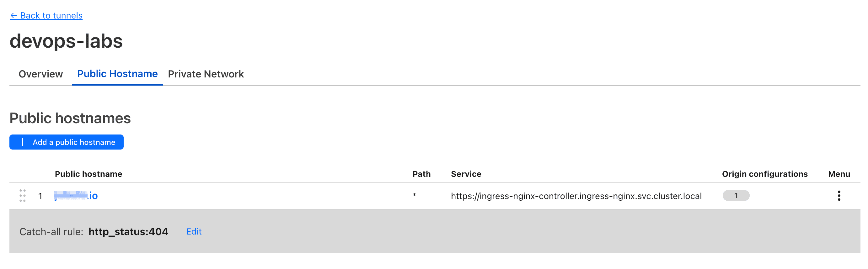The width and height of the screenshot is (868, 269).
Task: Click the Service column header
Action: tap(466, 174)
